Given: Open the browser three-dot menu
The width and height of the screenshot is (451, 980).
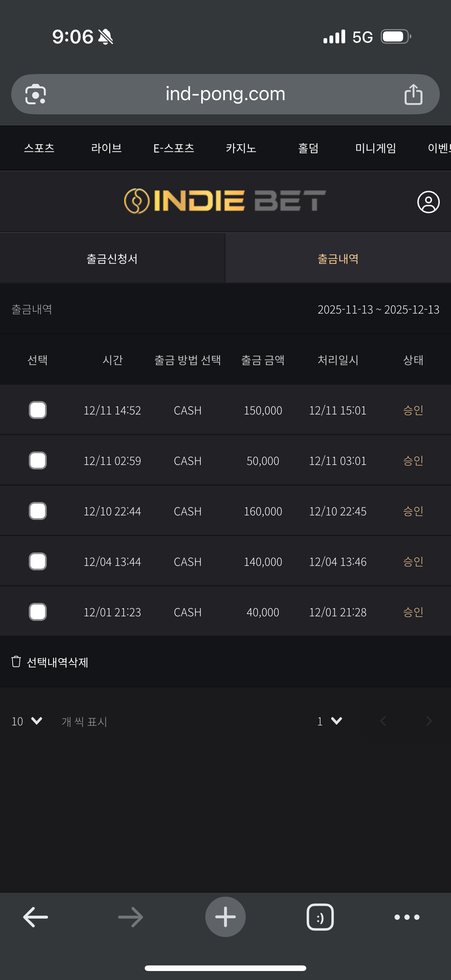Looking at the screenshot, I should point(407,917).
